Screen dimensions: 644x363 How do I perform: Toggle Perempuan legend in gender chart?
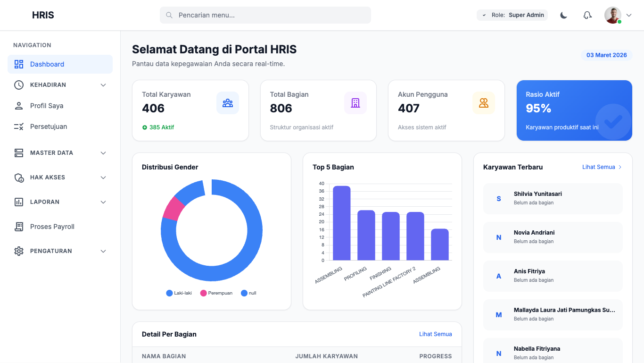(x=216, y=293)
